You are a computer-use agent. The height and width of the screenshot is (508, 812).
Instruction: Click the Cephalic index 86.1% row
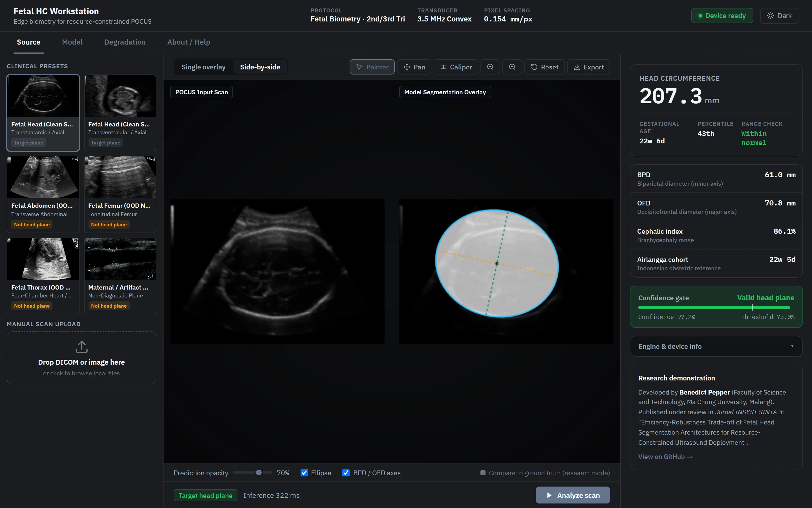click(x=716, y=235)
